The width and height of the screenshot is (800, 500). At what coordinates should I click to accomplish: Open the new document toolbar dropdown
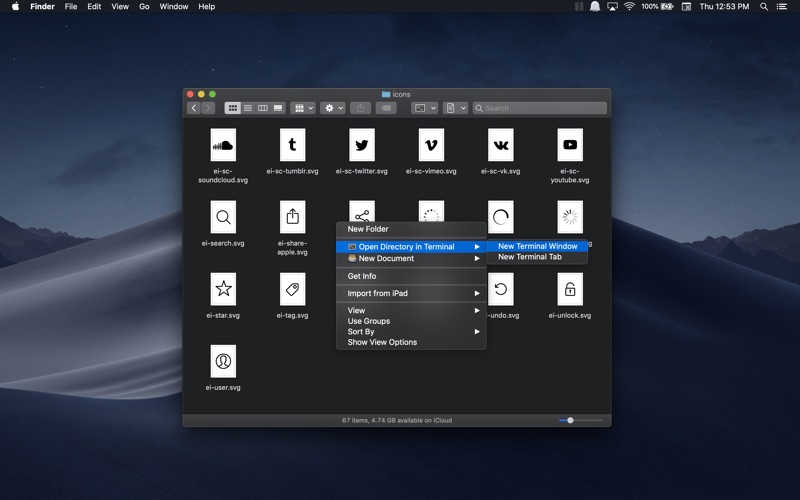point(455,108)
